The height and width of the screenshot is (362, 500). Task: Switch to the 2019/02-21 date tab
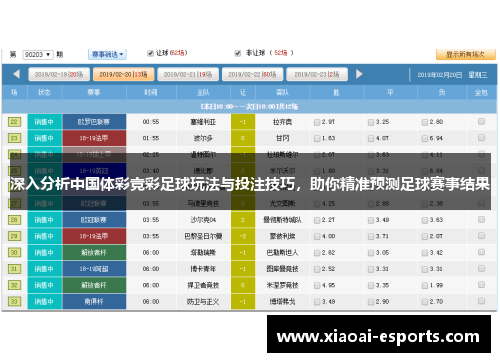coord(188,74)
